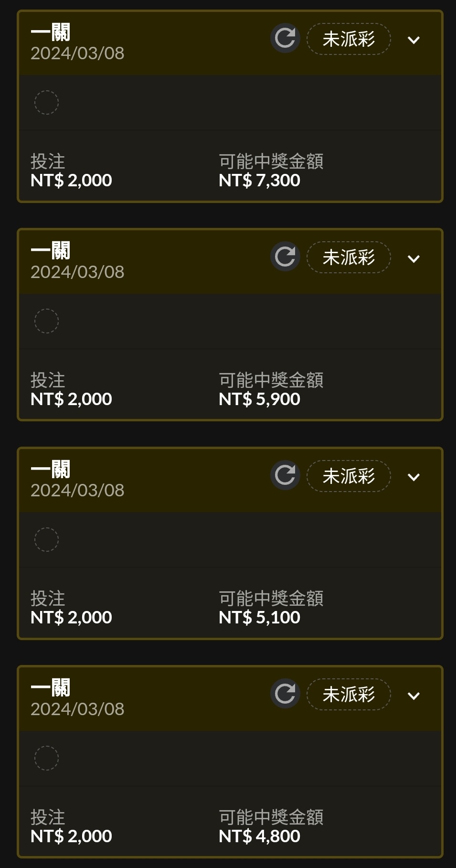456x868 pixels.
Task: Tap 未派彩 status on the NT$ 4,800 card
Action: 349,694
